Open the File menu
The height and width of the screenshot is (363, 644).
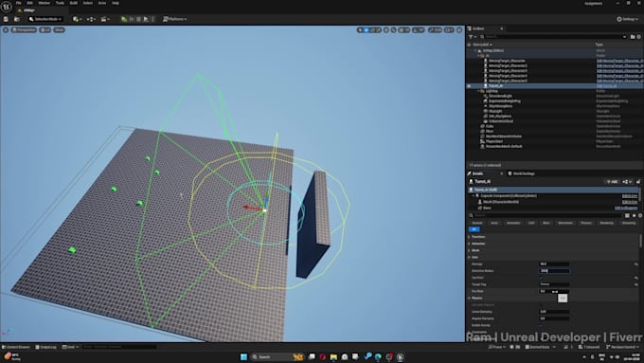tap(19, 3)
